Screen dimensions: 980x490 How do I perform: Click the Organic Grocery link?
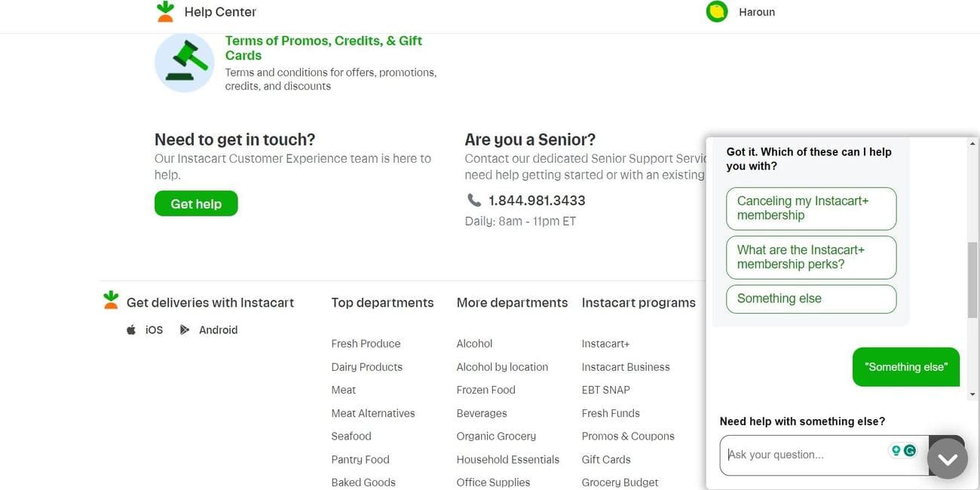[496, 436]
